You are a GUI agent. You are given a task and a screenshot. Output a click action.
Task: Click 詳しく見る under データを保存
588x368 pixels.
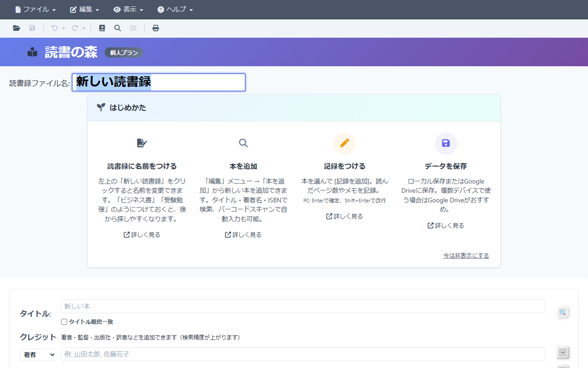[446, 225]
